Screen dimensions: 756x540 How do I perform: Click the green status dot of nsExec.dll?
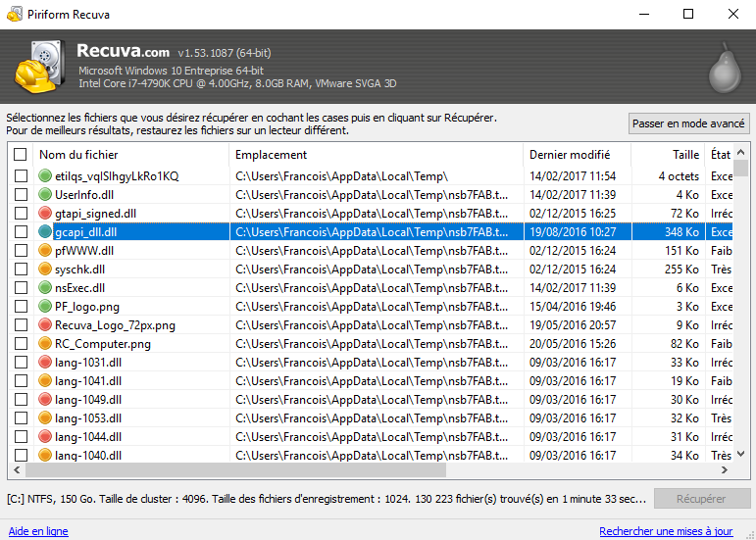pos(45,287)
